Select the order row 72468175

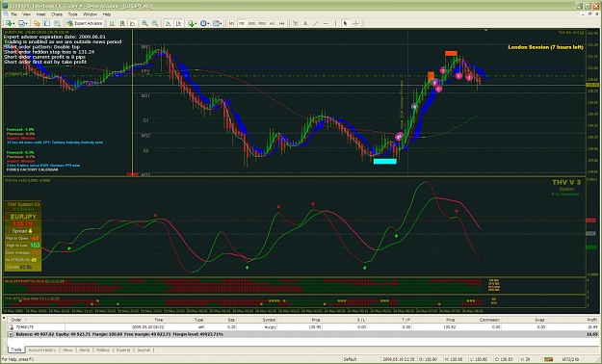[x=303, y=327]
